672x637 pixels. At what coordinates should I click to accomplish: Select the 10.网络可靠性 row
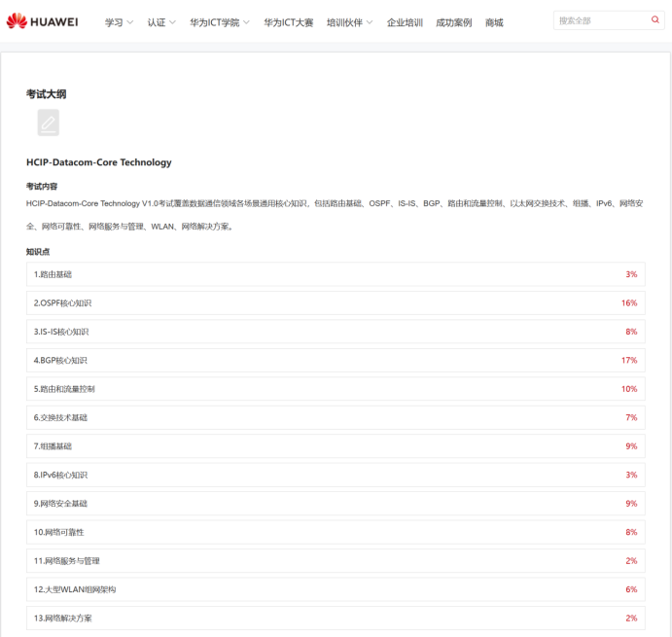(336, 532)
